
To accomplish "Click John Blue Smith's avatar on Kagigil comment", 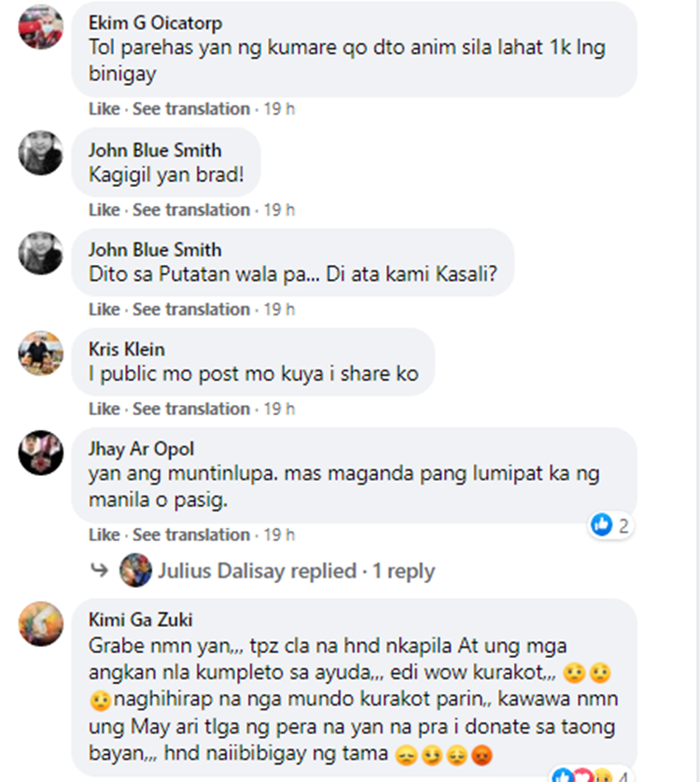I will click(x=41, y=153).
